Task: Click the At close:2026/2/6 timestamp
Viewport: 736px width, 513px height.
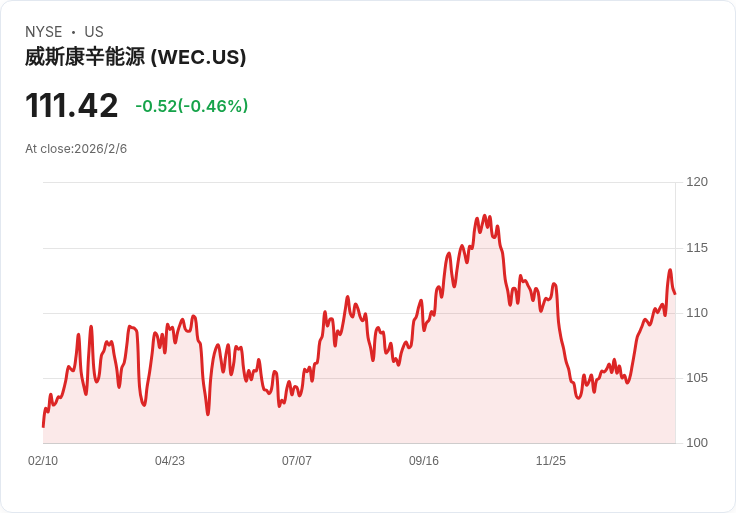Action: [x=76, y=149]
